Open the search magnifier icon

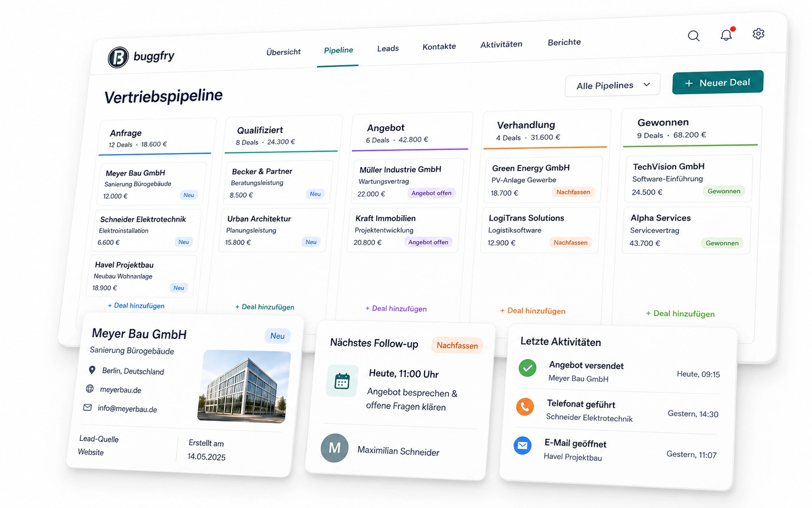(693, 36)
